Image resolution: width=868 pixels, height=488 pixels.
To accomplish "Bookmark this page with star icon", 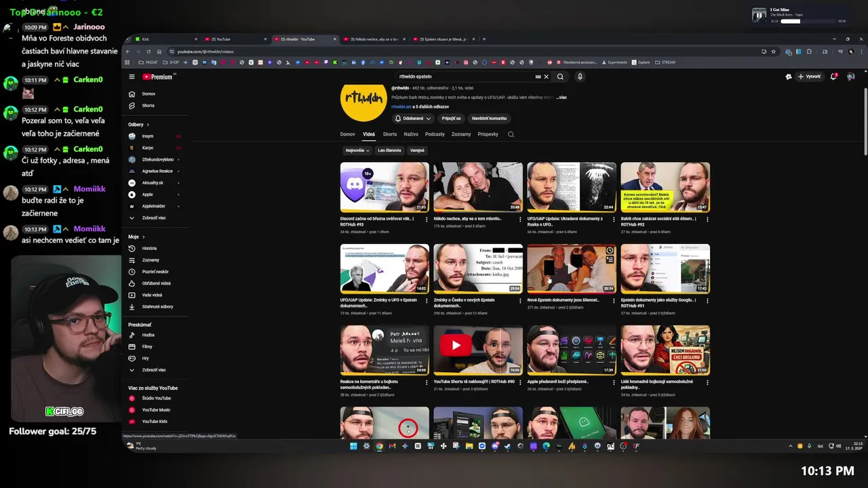I will [773, 52].
